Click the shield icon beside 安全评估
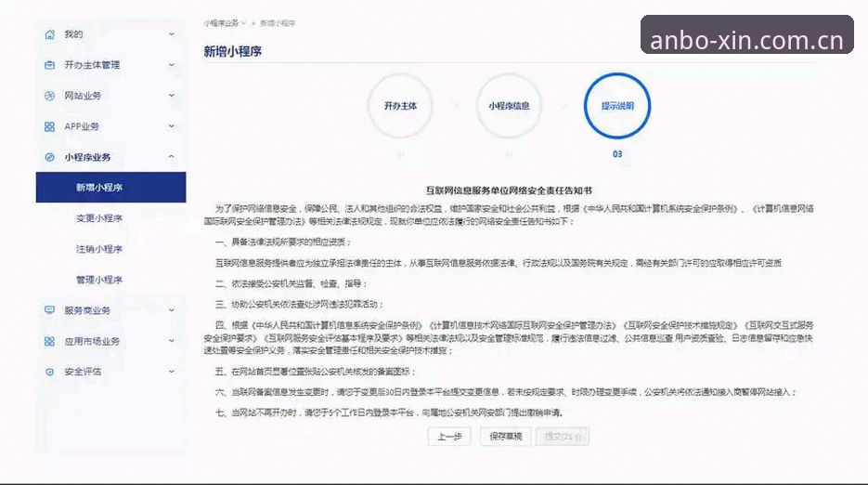This screenshot has width=868, height=485. [49, 372]
